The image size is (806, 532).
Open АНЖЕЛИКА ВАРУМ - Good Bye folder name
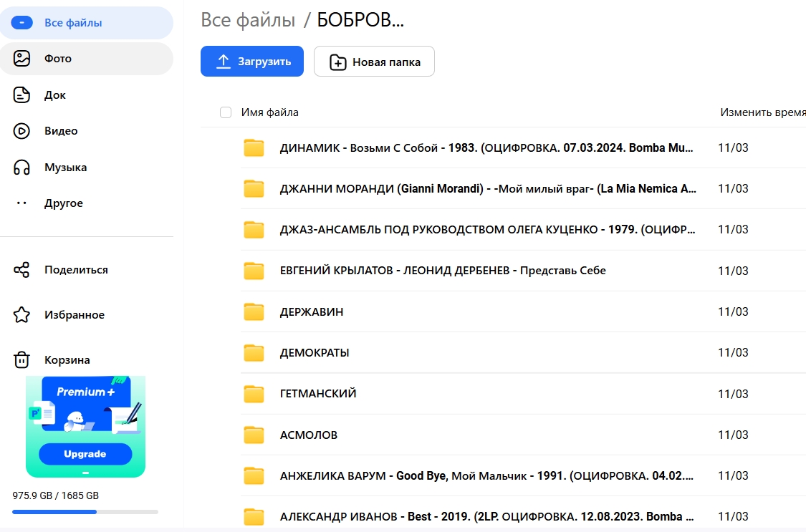pyautogui.click(x=486, y=476)
